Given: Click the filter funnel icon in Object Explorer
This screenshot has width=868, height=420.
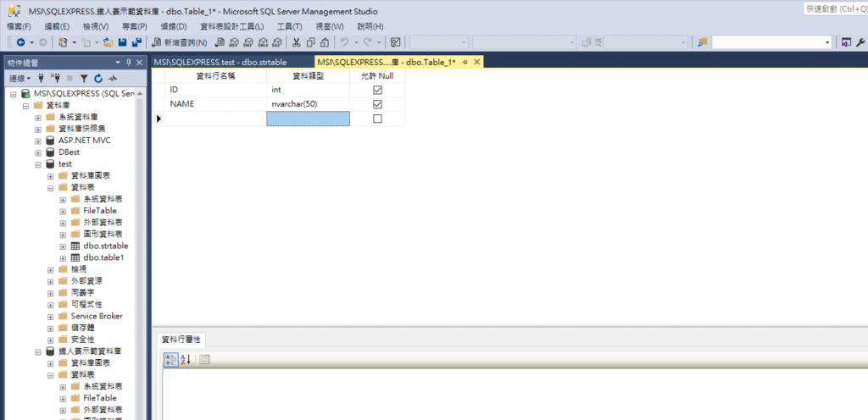Looking at the screenshot, I should pyautogui.click(x=84, y=79).
